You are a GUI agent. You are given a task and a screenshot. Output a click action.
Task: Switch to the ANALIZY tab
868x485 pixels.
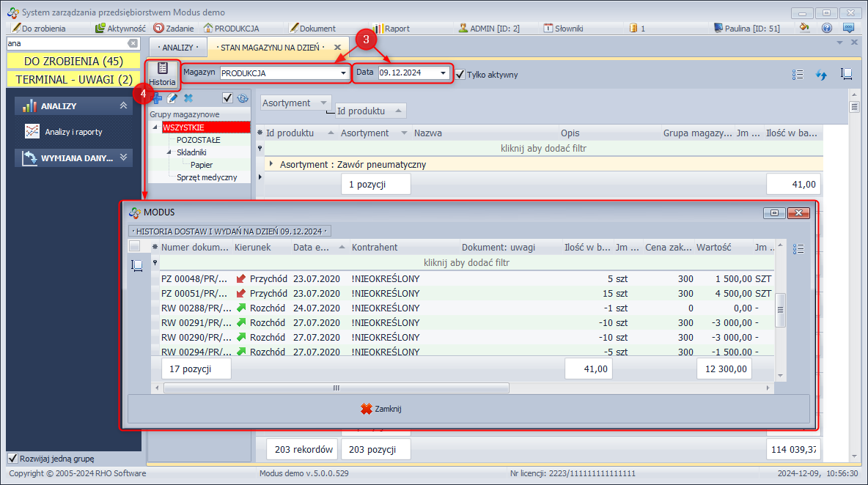tap(178, 47)
